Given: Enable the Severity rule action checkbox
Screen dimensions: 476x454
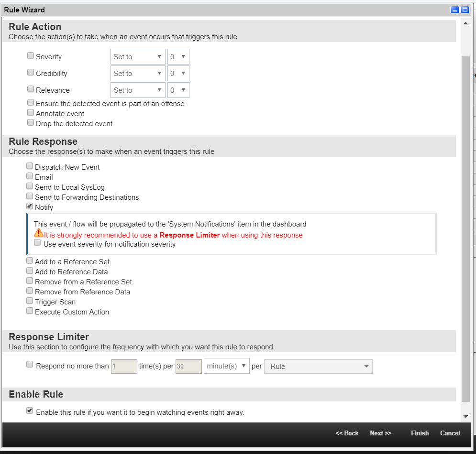Looking at the screenshot, I should [x=30, y=55].
